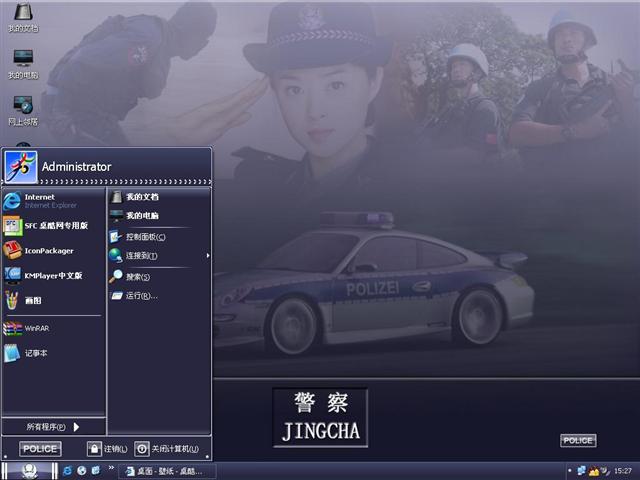Click the 控制面板 icon
Viewport: 640px width, 480px height.
[115, 237]
